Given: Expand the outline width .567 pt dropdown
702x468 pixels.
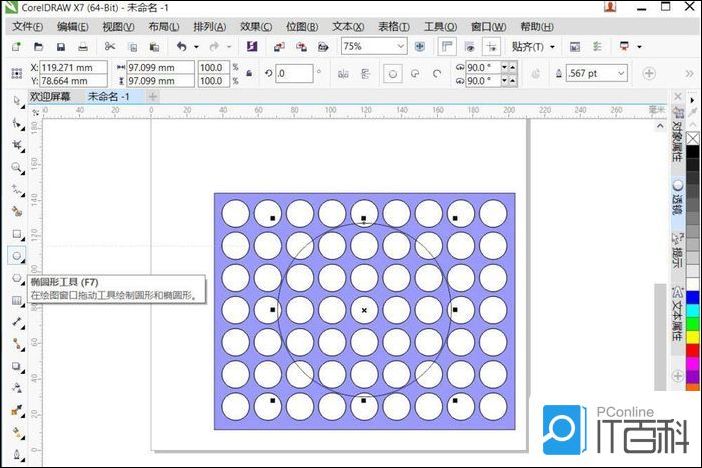Looking at the screenshot, I should [x=621, y=73].
